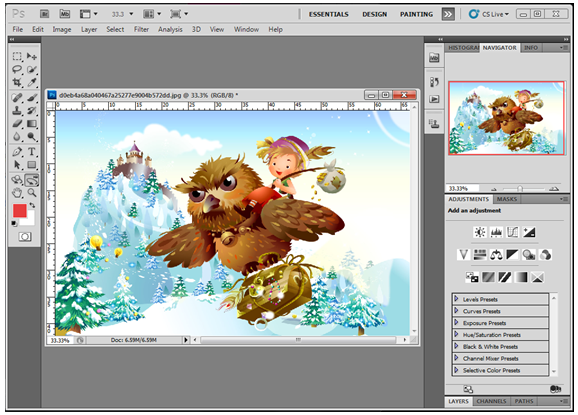578x415 pixels.
Task: Select the Lasso tool
Action: [x=17, y=69]
